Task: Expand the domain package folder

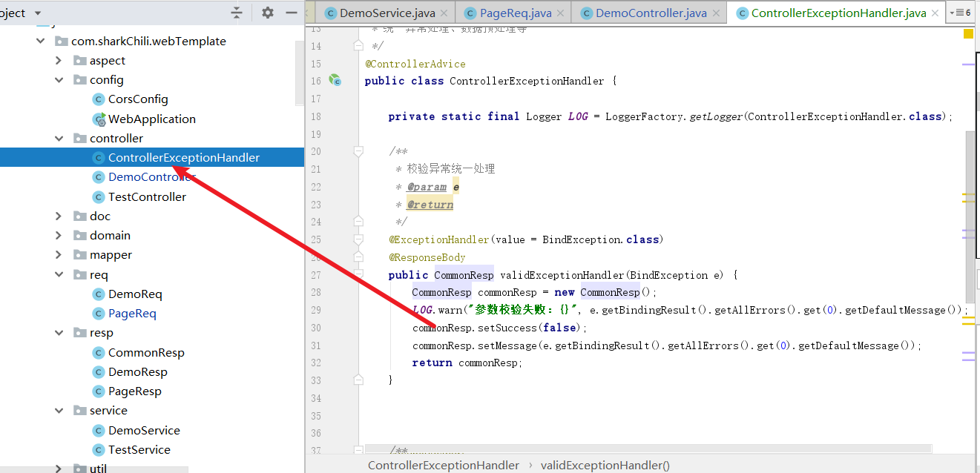Action: point(59,236)
